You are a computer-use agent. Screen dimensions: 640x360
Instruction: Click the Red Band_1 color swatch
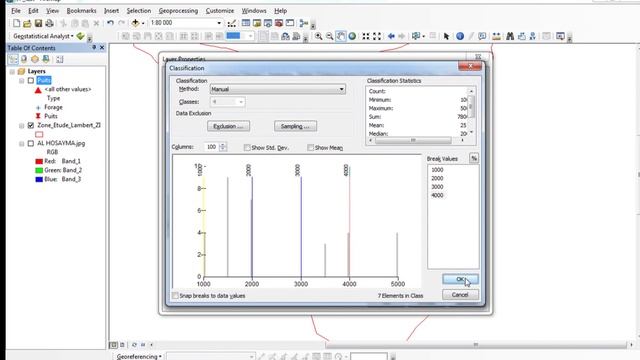coord(39,161)
